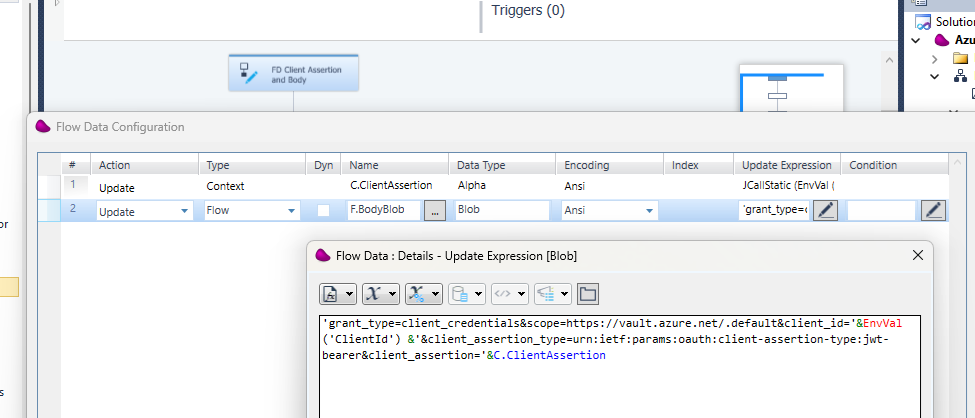Click the F.BodyBlob name field
Image resolution: width=975 pixels, height=418 pixels.
(x=383, y=211)
